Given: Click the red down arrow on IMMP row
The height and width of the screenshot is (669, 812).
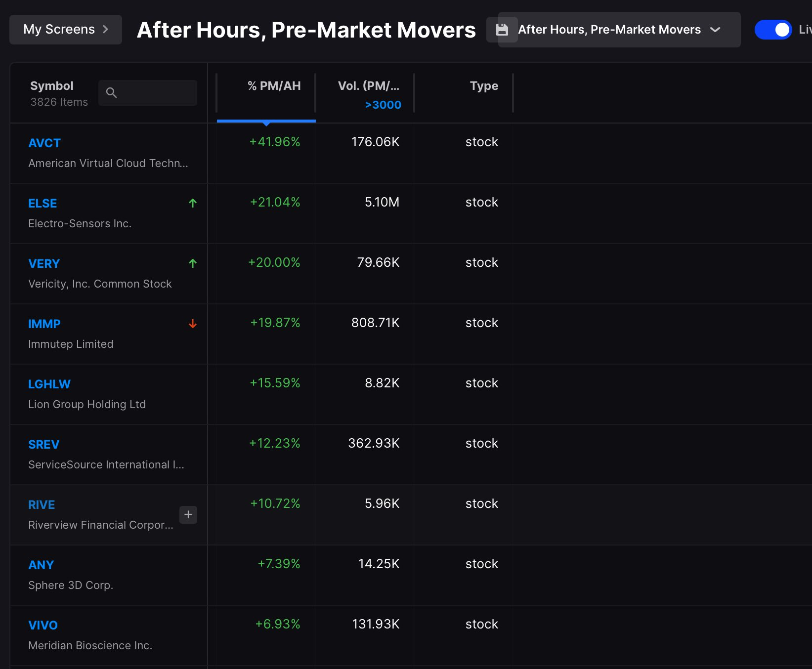Looking at the screenshot, I should coord(193,324).
